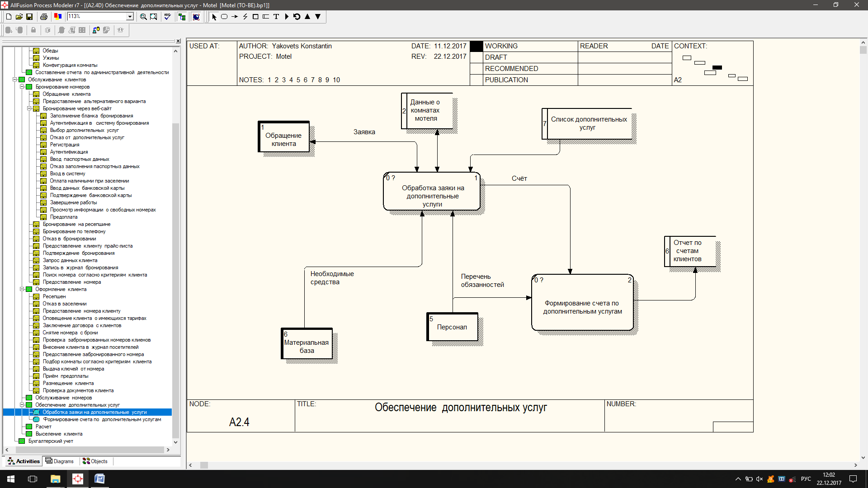
Task: Select Бухгалтерский учет tree item
Action: point(51,441)
